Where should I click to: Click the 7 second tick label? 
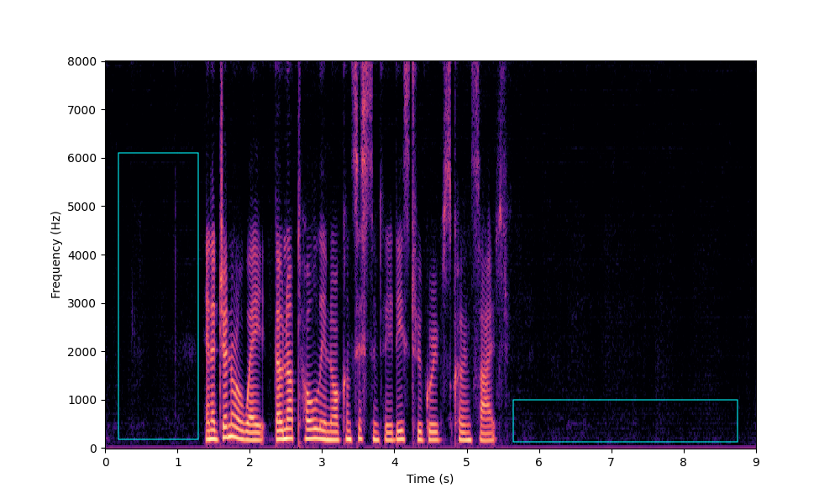[611, 461]
